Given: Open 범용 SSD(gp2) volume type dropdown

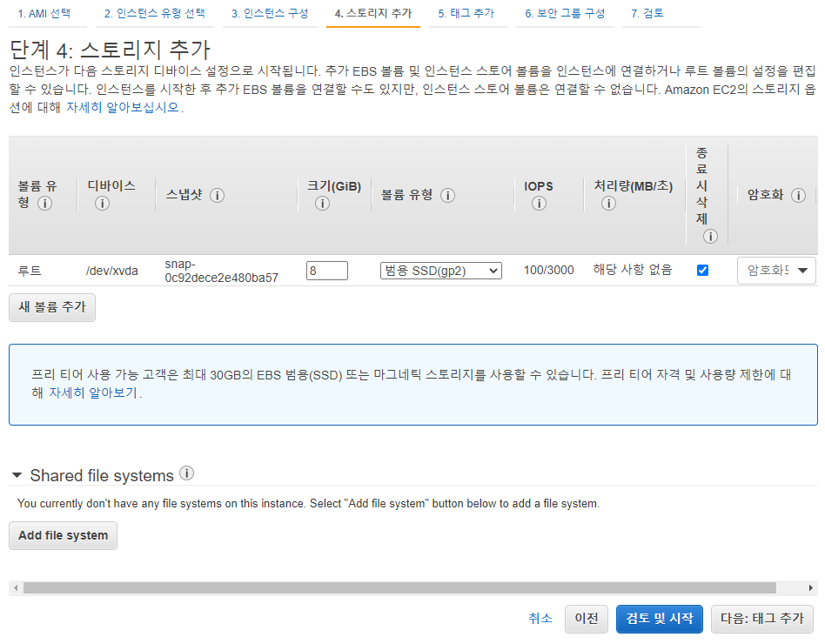Looking at the screenshot, I should click(441, 271).
